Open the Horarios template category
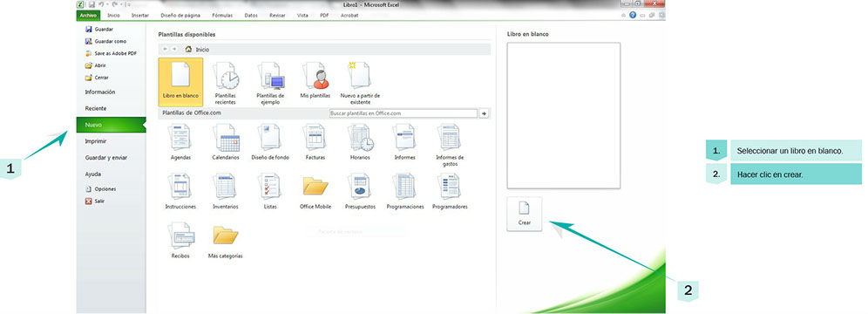Screen dimensions: 868x314 [360, 142]
